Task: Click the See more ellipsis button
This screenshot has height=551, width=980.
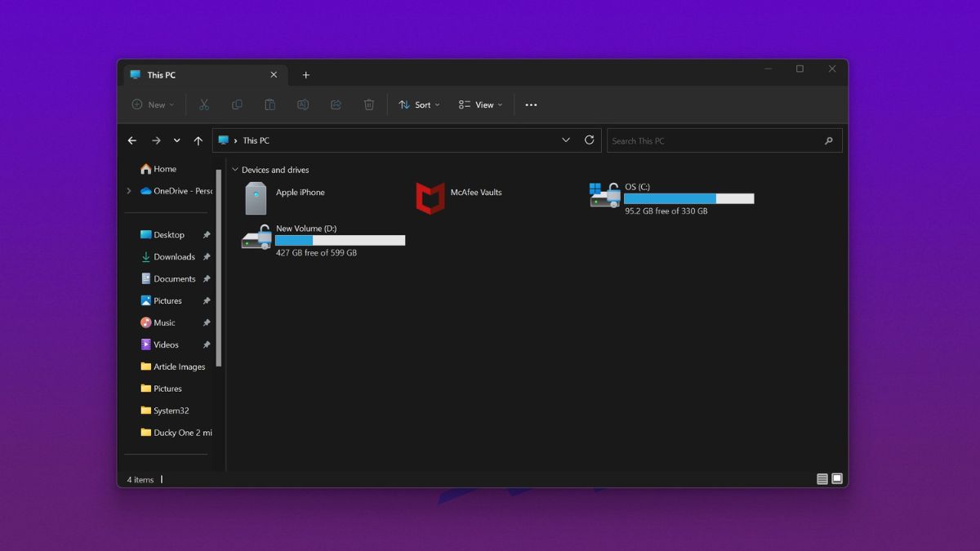Action: (531, 104)
